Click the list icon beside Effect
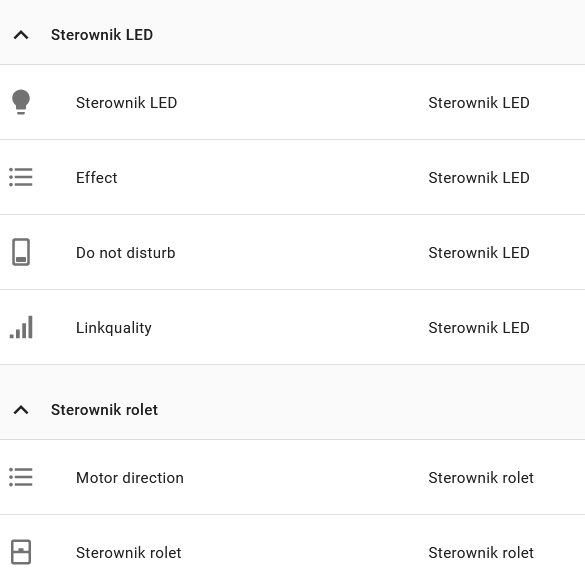Screen dimensions: 585x572 pos(21,177)
